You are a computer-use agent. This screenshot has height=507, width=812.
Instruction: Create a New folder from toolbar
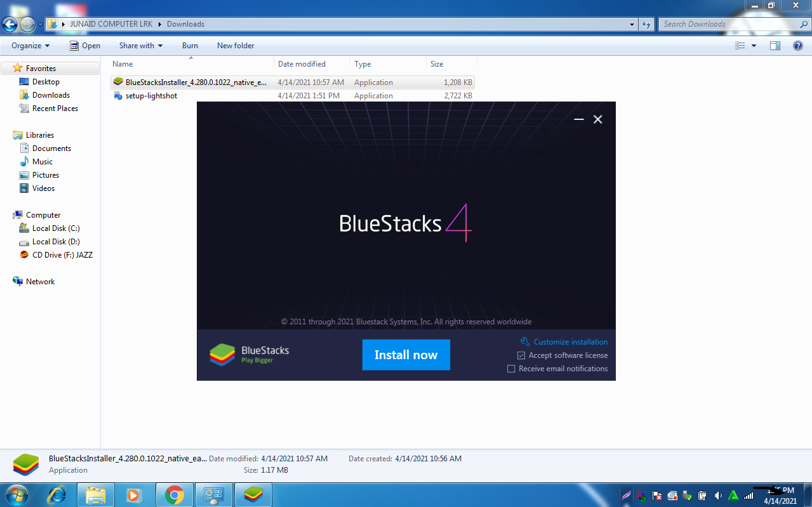pyautogui.click(x=236, y=46)
